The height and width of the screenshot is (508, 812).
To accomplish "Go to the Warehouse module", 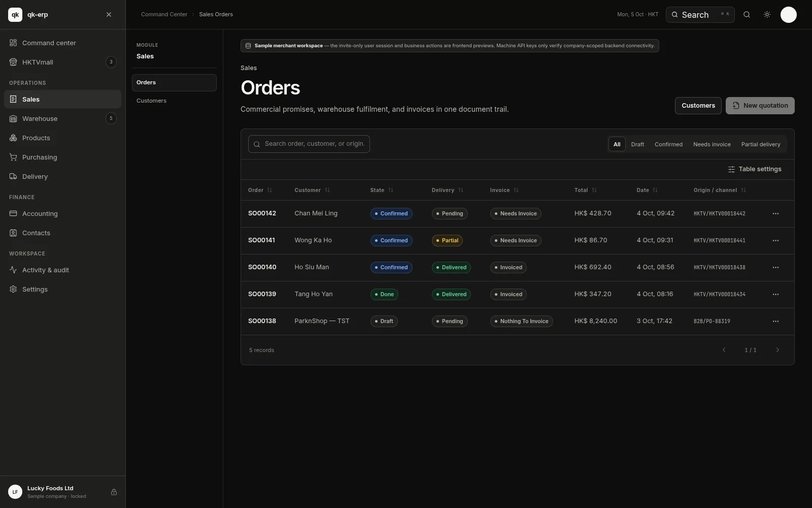I will (62, 118).
